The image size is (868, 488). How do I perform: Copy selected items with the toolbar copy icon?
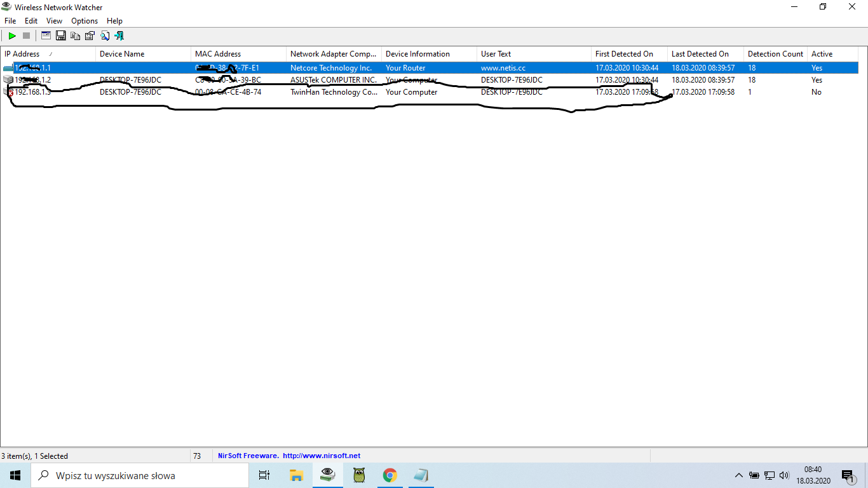point(76,36)
